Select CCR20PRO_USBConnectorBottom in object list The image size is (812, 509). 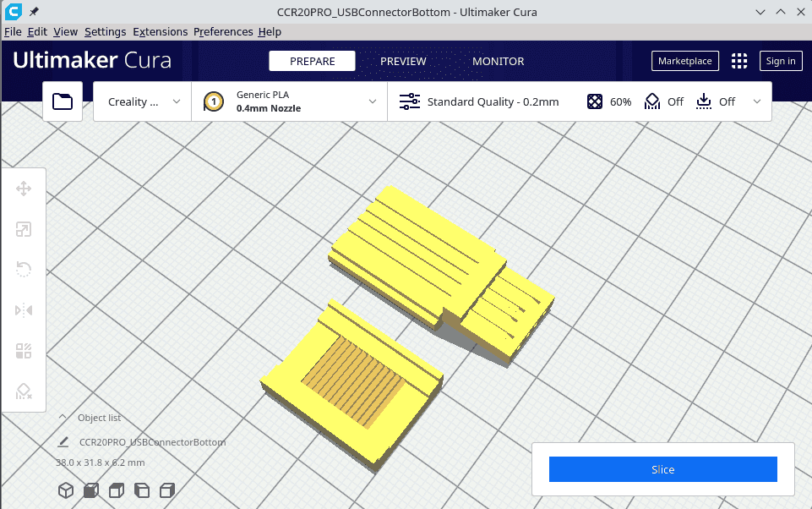(152, 442)
